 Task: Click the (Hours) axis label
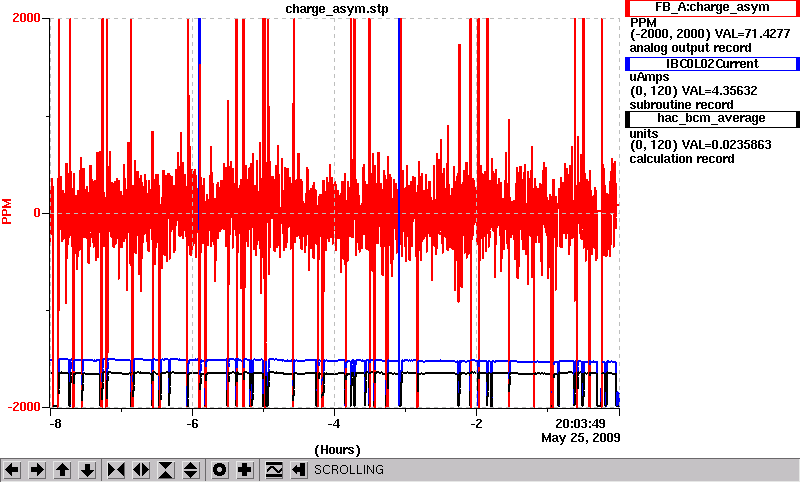point(337,450)
